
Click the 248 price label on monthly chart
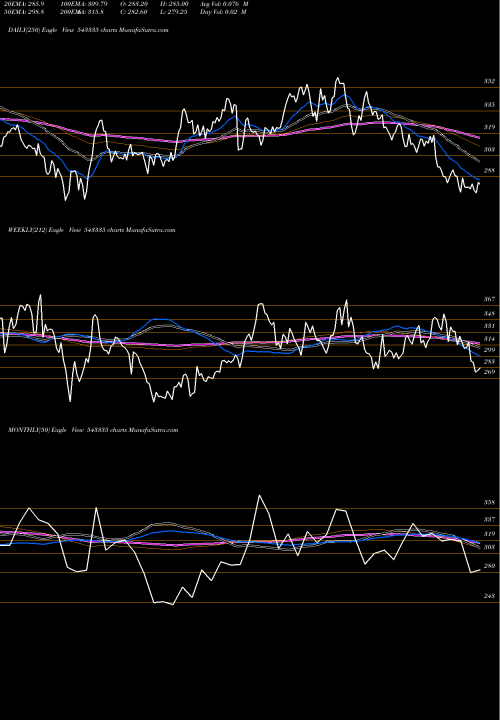click(489, 596)
